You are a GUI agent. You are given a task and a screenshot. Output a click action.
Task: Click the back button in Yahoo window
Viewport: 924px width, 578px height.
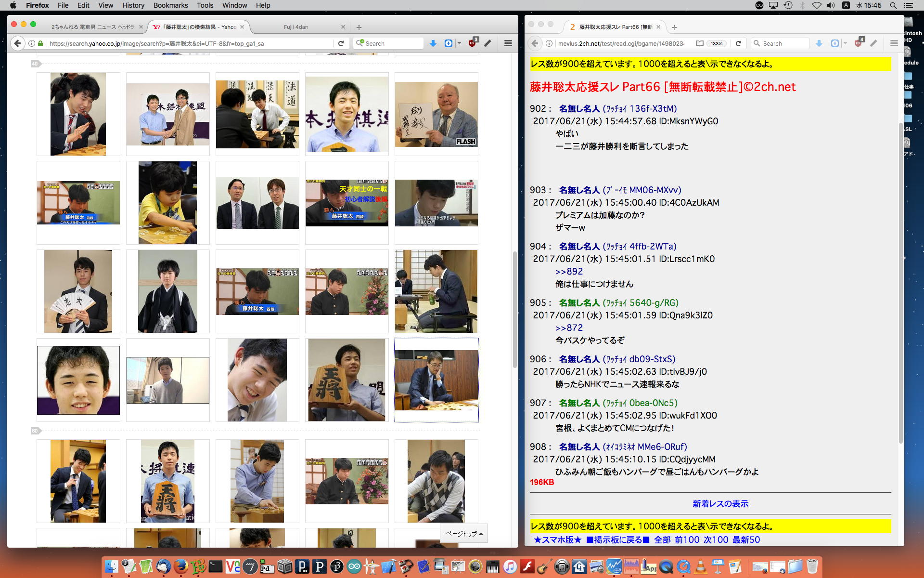tap(17, 43)
